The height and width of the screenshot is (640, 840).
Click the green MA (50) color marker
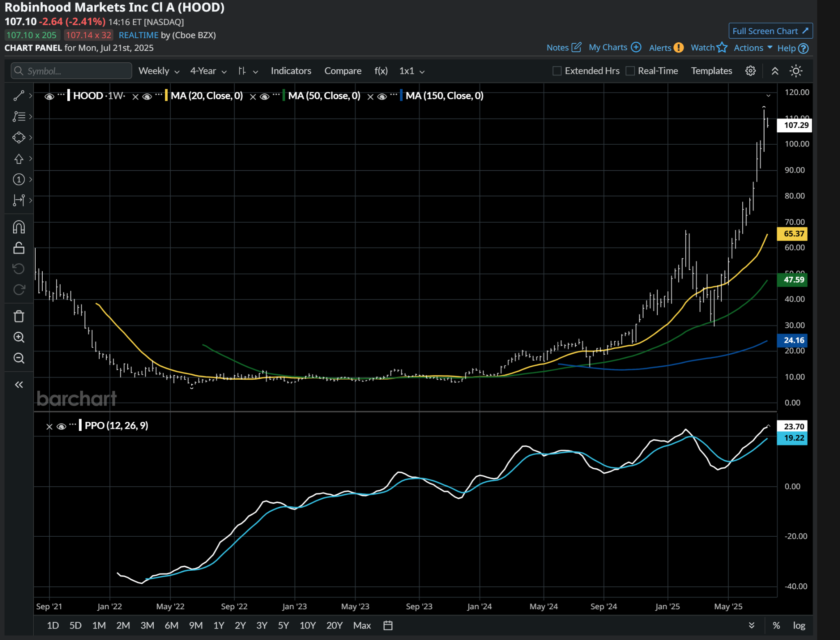pos(283,96)
